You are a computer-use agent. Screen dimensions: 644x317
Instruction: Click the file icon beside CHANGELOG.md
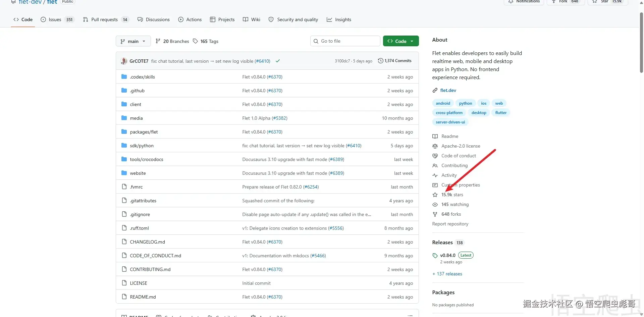click(124, 242)
